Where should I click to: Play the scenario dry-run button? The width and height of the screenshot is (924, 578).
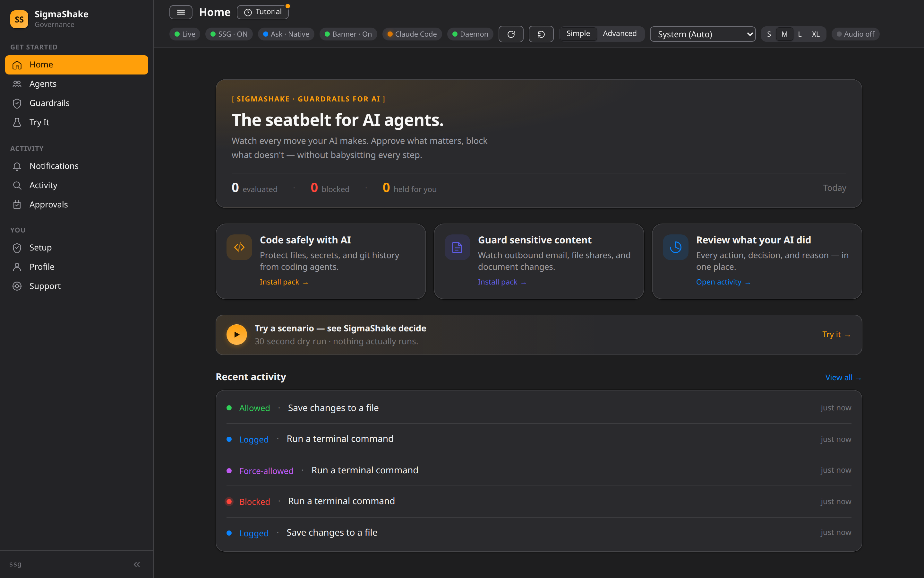point(237,335)
